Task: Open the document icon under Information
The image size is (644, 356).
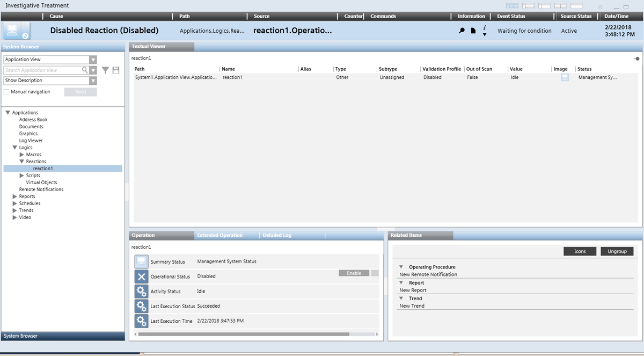Action: coord(473,31)
